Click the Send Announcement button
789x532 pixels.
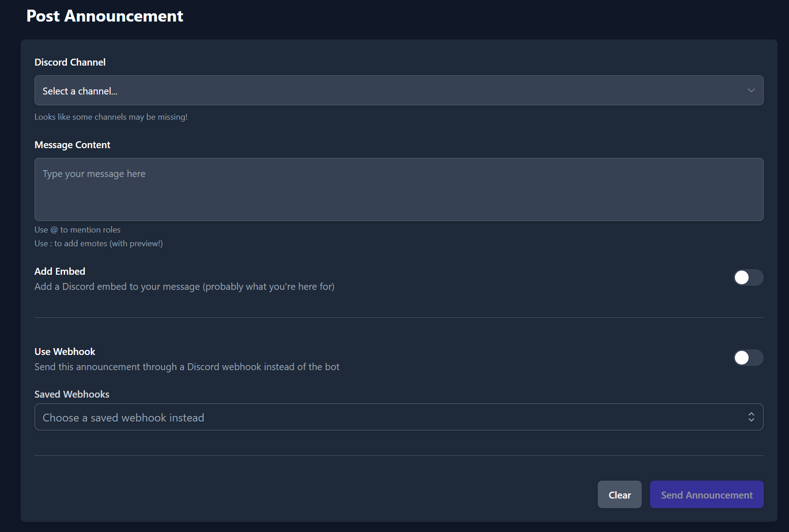tap(706, 495)
